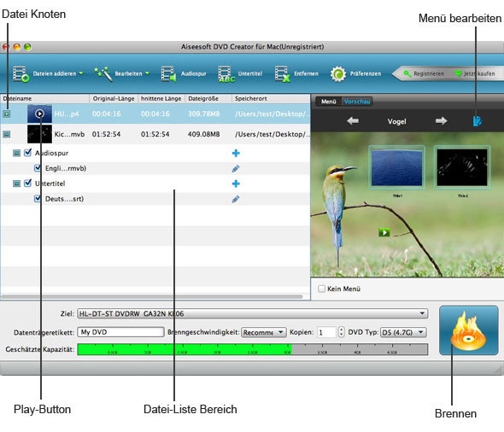Image resolution: width=504 pixels, height=432 pixels.
Task: Expand the HU...p4 file node
Action: (x=7, y=114)
